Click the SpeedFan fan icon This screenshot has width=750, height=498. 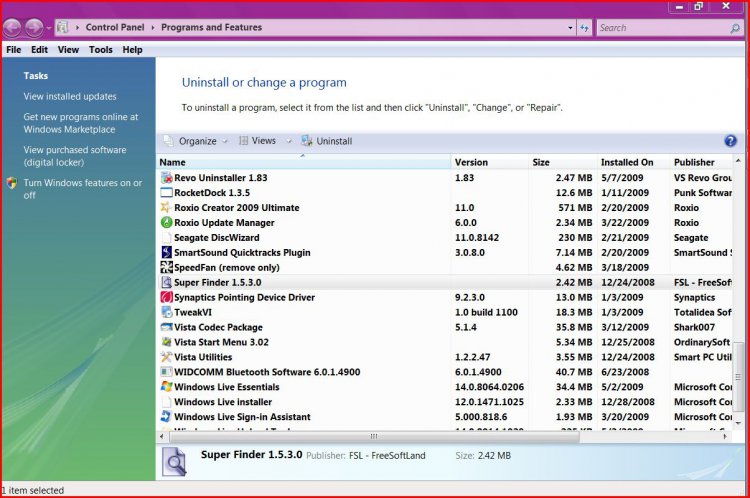pos(166,267)
